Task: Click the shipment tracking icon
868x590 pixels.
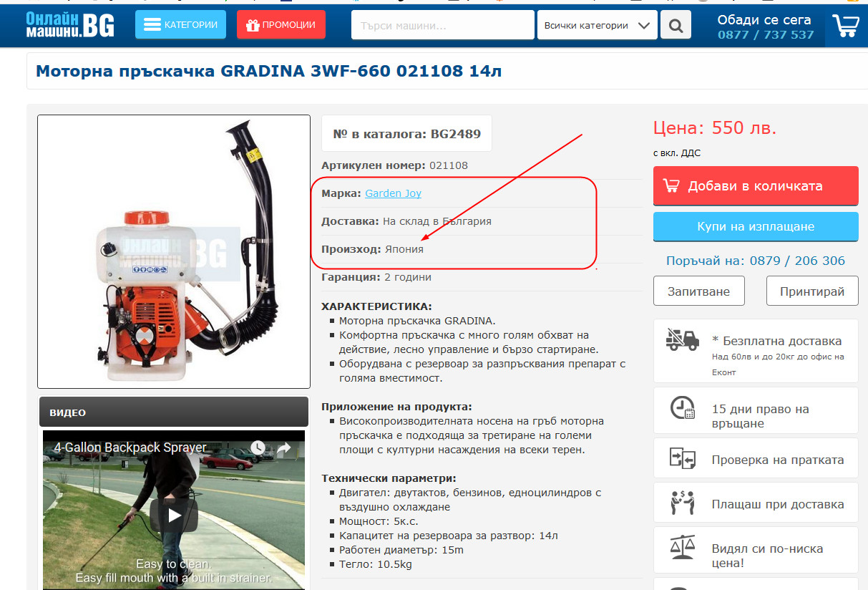Action: click(682, 458)
